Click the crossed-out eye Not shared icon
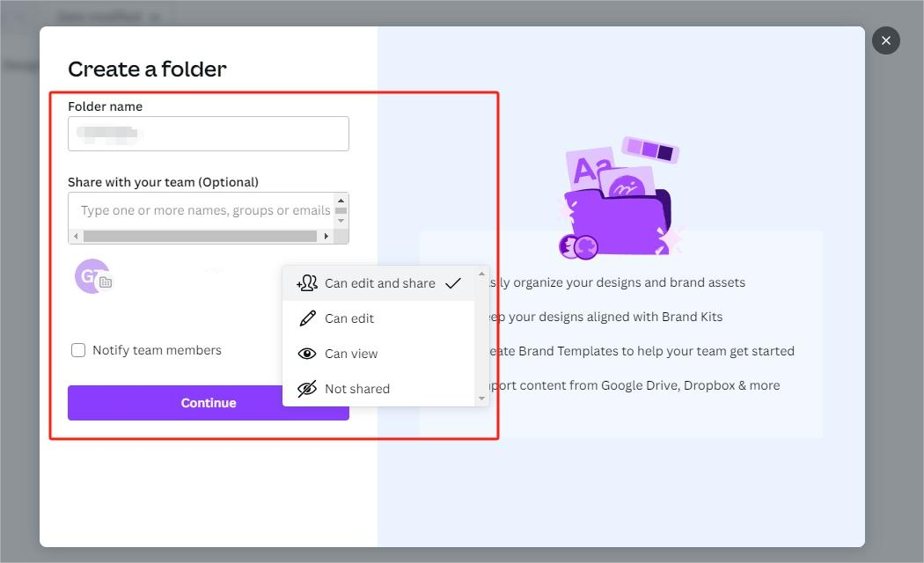This screenshot has height=563, width=924. [307, 389]
